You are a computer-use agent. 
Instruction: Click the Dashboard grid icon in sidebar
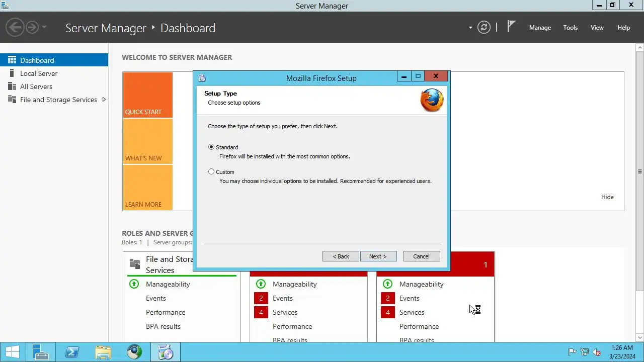pos(12,60)
